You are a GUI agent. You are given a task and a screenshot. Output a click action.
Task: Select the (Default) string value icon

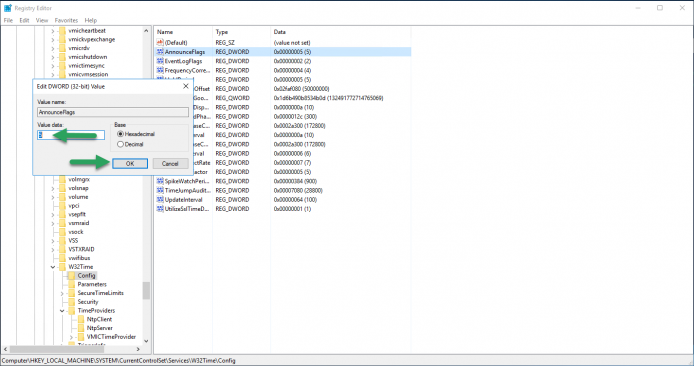pos(160,42)
